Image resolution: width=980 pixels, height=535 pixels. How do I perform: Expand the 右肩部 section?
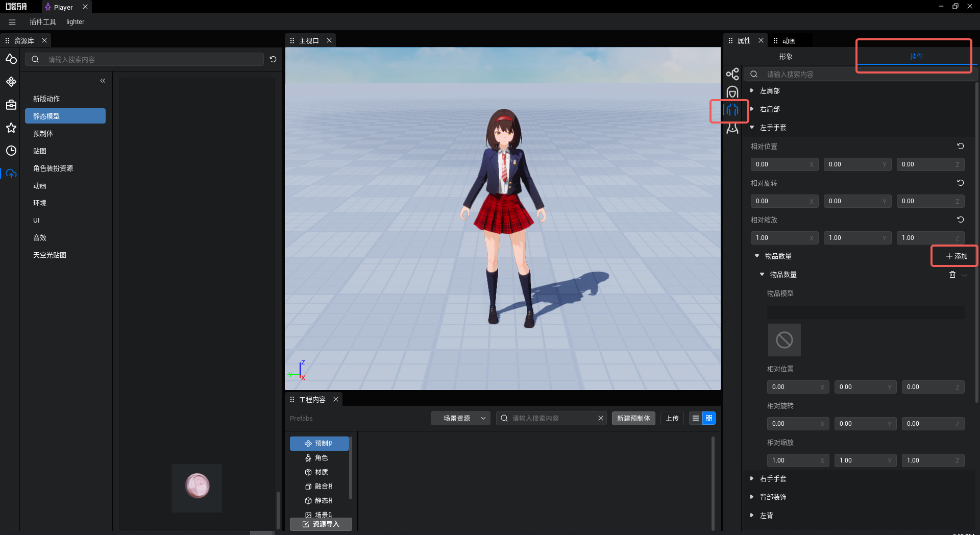752,109
